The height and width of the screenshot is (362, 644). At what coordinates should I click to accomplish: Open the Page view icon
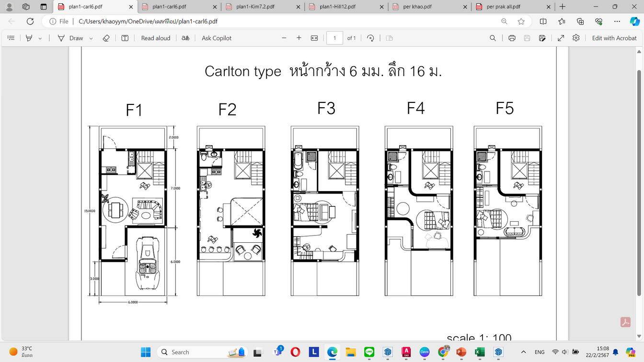click(x=390, y=38)
